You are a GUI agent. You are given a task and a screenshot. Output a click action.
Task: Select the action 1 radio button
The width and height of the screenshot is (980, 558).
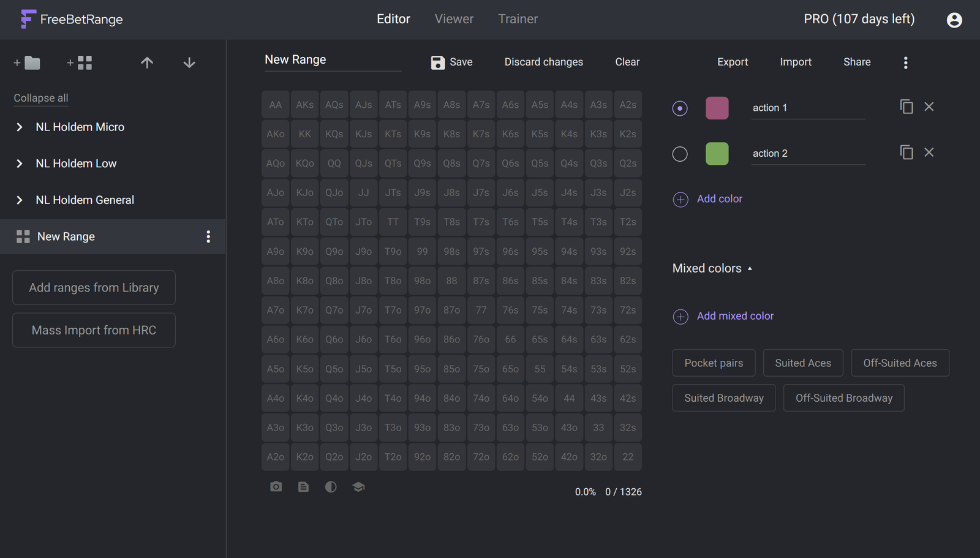(x=680, y=108)
